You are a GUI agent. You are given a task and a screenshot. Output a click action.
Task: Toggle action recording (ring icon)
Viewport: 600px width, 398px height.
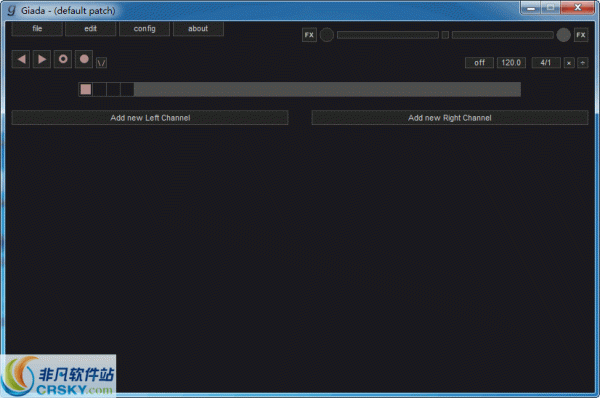pos(63,59)
